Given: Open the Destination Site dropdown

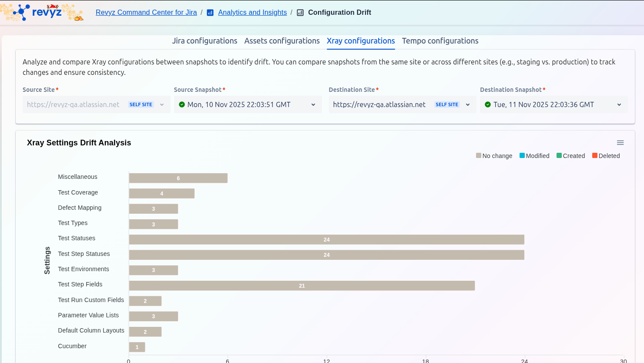Looking at the screenshot, I should pos(468,104).
